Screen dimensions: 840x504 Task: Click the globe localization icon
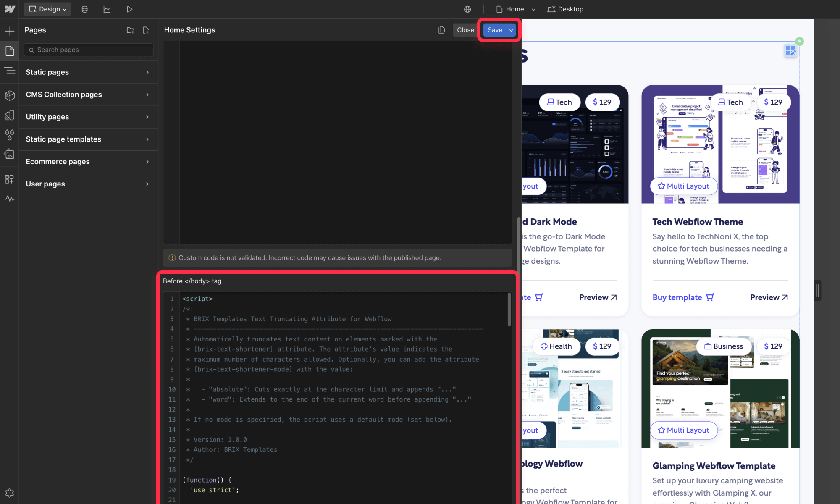pos(467,9)
